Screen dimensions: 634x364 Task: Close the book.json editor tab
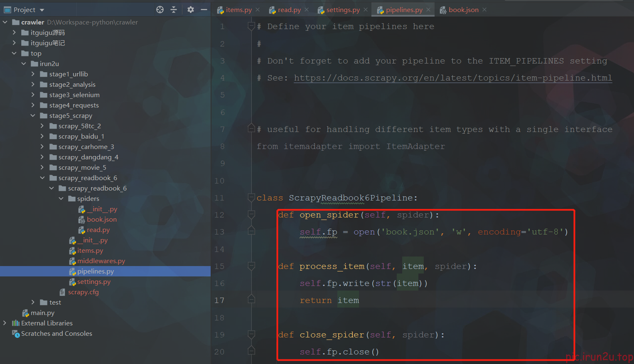(484, 10)
